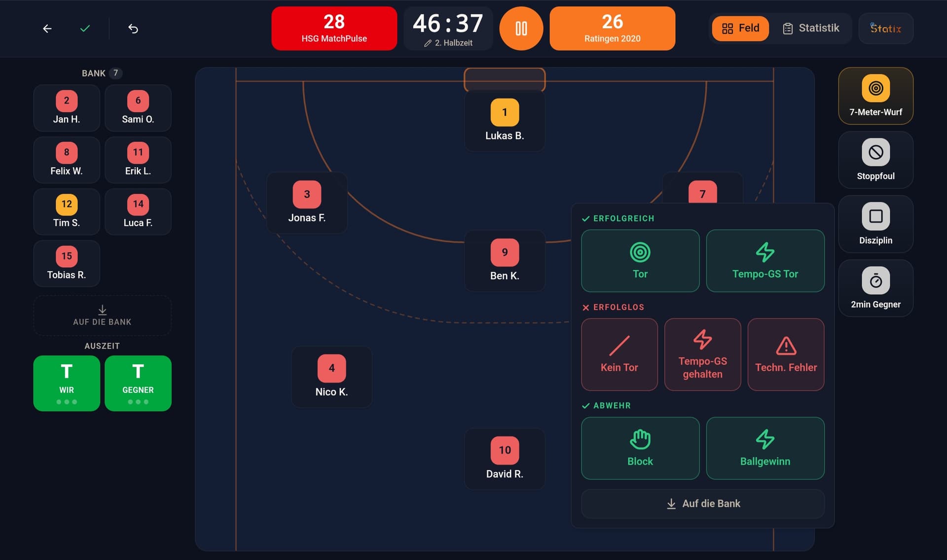Record a Tor for the player
Image resolution: width=947 pixels, height=560 pixels.
[x=640, y=261]
